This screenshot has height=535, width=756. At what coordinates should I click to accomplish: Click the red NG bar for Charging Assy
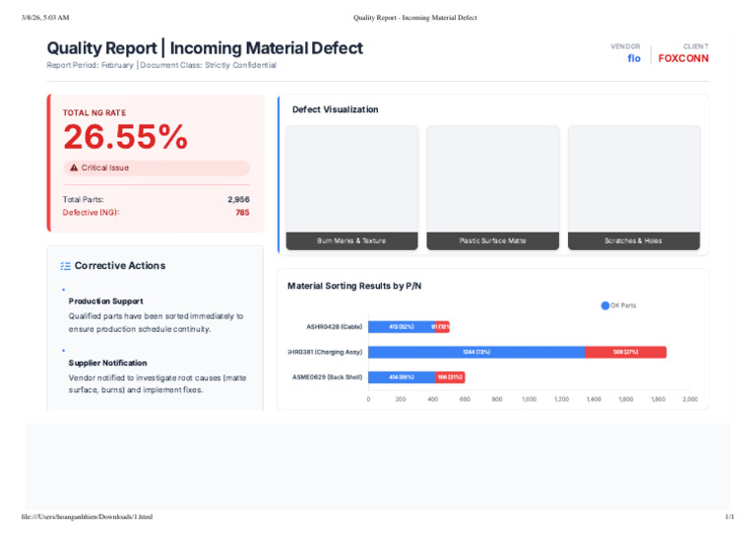(626, 352)
